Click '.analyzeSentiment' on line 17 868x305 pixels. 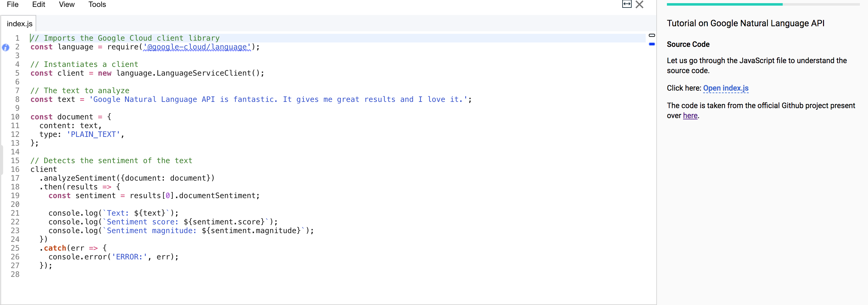point(77,178)
